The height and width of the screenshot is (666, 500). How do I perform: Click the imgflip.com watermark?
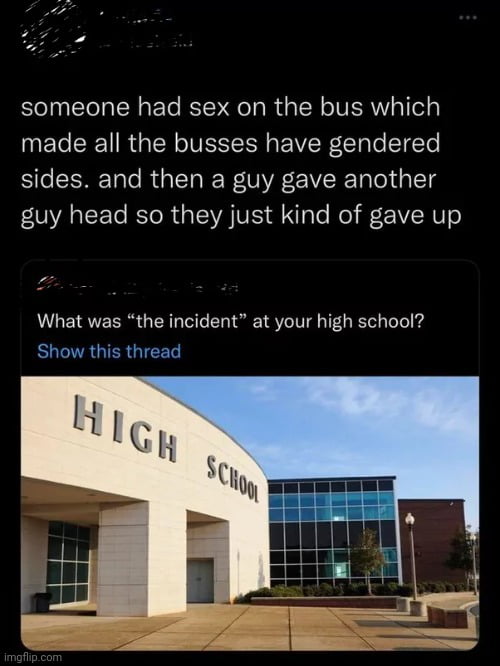click(x=32, y=657)
